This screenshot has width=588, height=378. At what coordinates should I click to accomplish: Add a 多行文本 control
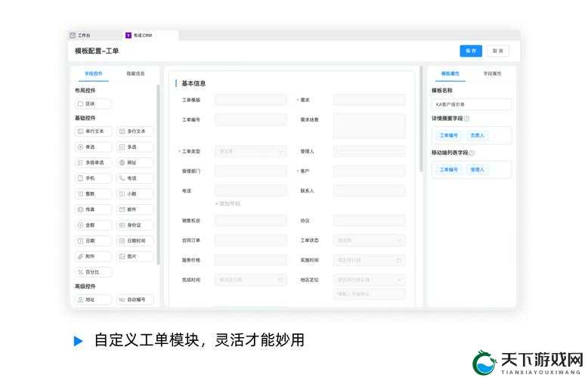135,132
